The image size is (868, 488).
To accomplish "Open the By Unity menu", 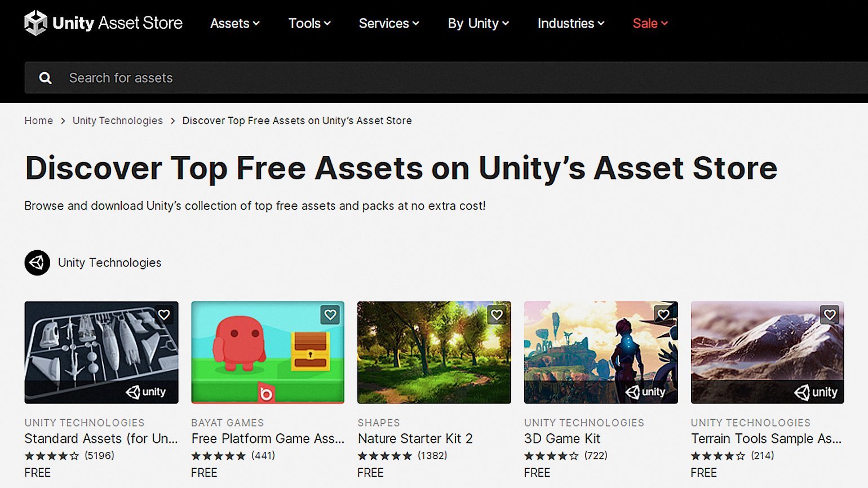I will [x=479, y=23].
